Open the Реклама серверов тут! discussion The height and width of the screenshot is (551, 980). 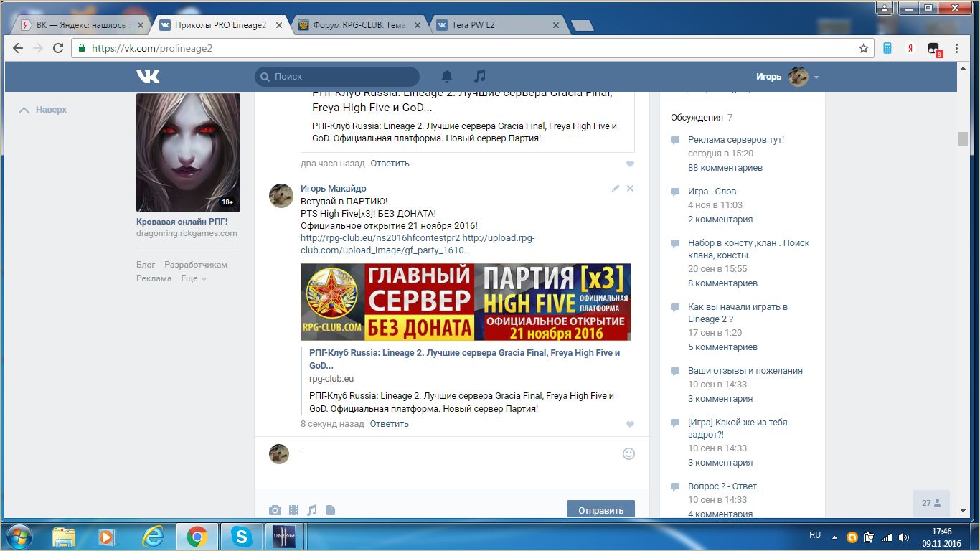[735, 140]
